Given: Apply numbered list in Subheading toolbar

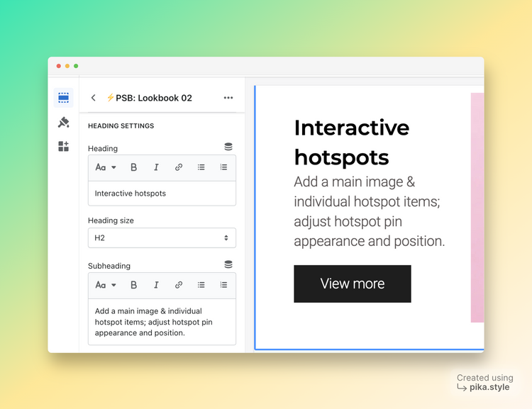Looking at the screenshot, I should point(223,285).
